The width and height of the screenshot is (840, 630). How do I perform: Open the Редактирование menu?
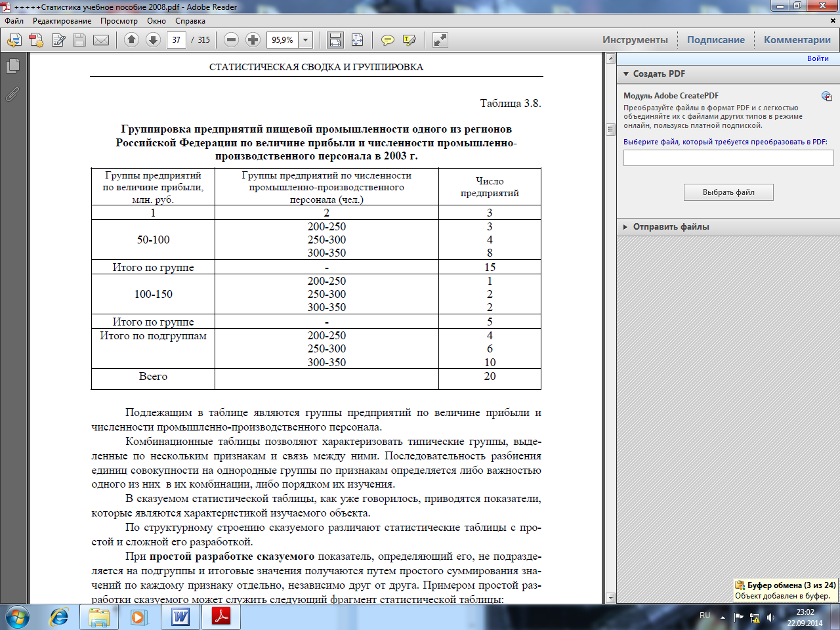pos(62,21)
